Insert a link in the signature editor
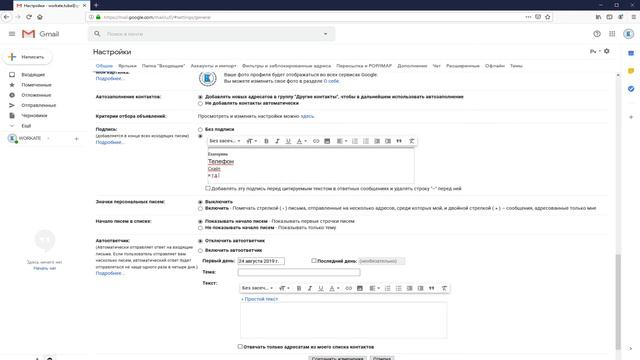Image resolution: width=640 pixels, height=360 pixels. point(316,141)
